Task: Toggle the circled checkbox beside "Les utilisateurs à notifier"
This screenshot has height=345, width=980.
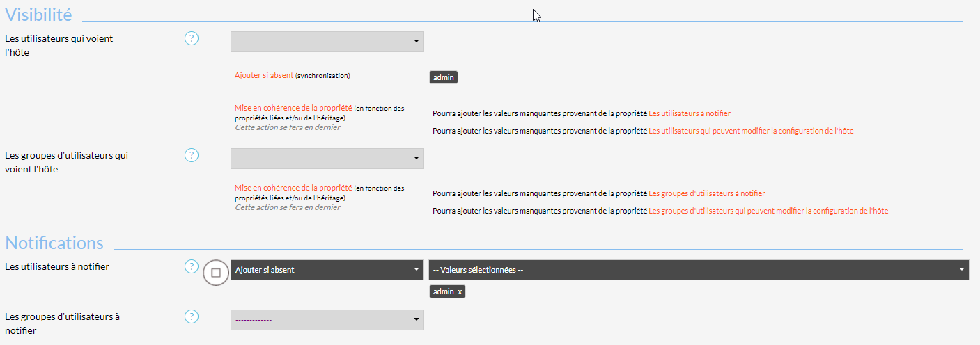Action: coord(216,273)
